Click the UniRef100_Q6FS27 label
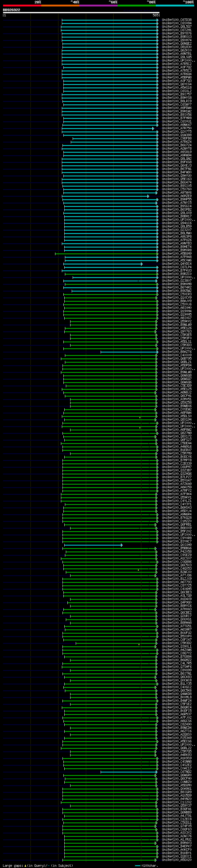This screenshot has width=197, height=868. click(x=177, y=440)
